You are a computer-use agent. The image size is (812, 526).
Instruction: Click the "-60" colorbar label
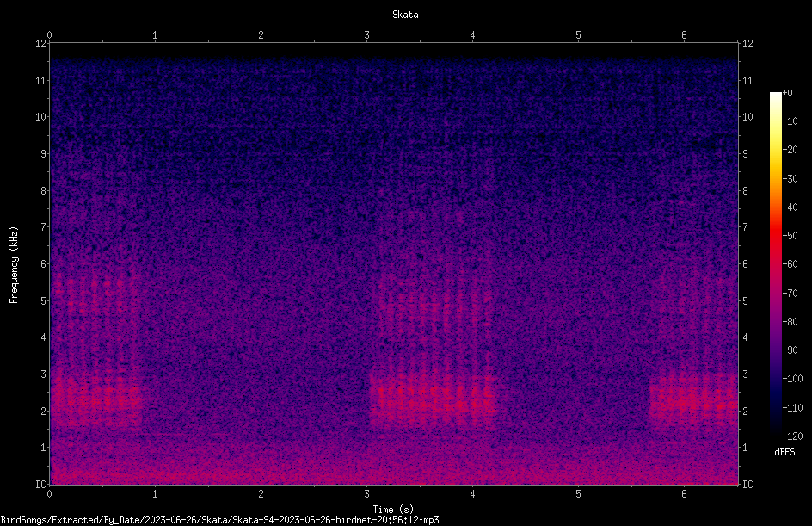click(790, 264)
